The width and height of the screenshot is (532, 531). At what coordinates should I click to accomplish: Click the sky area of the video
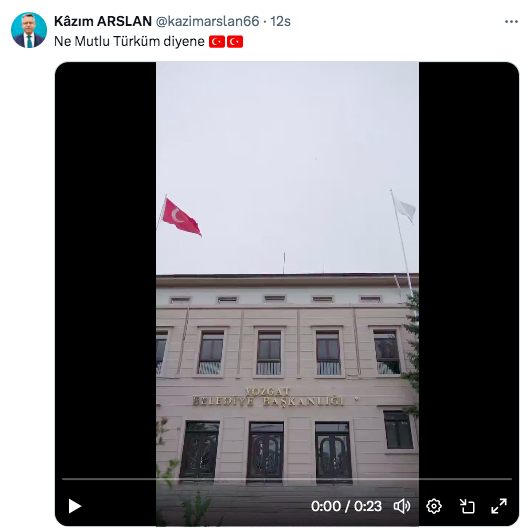coord(287,136)
